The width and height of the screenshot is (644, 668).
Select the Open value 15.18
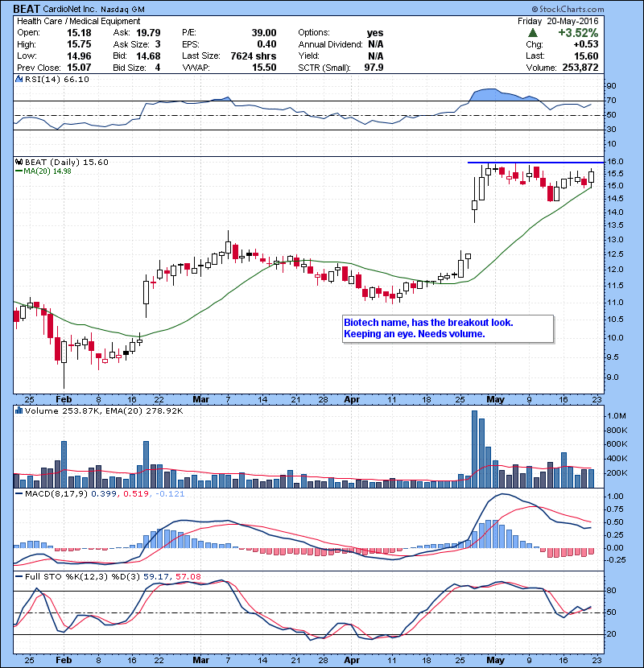tap(79, 33)
